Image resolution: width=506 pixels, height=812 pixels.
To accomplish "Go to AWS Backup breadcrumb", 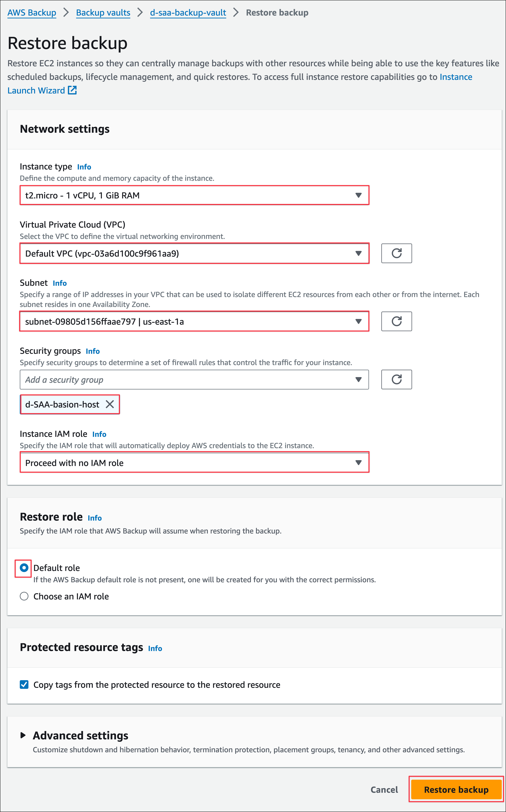I will [32, 13].
